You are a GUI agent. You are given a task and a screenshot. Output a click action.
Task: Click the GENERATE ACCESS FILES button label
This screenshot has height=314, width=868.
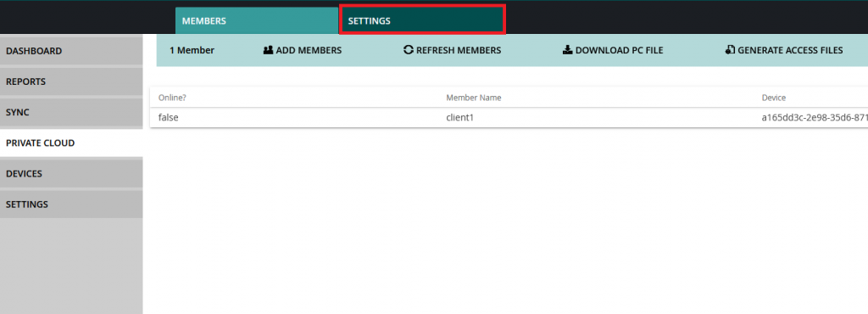[791, 50]
